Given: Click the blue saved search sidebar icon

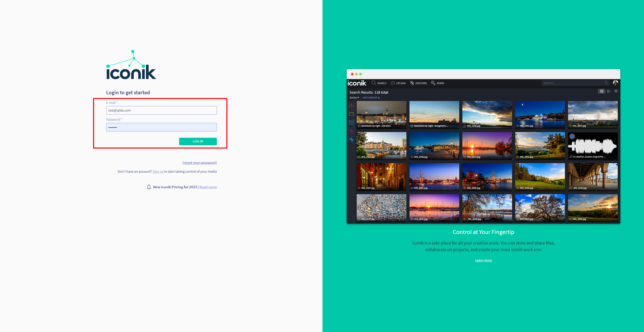Looking at the screenshot, I should tap(351, 123).
